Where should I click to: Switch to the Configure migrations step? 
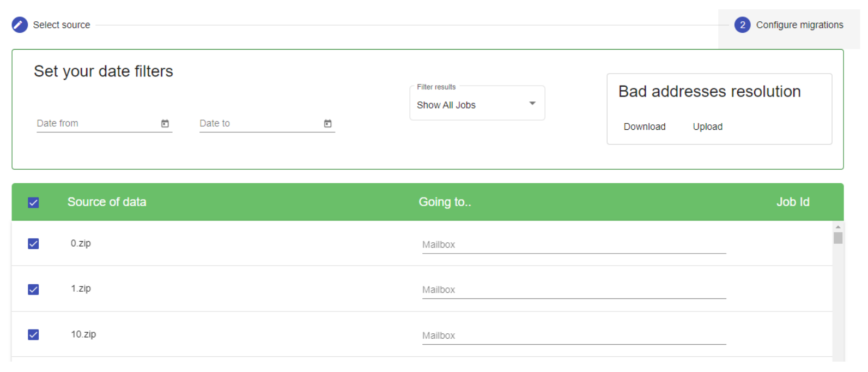point(799,25)
